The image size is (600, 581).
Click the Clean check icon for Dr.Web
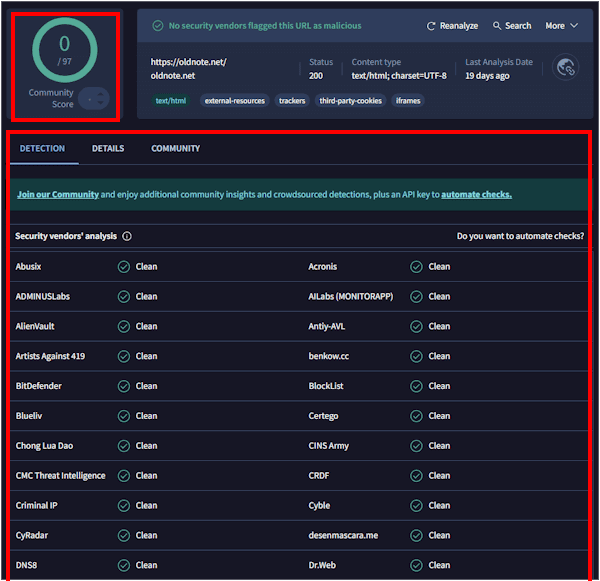pos(416,565)
